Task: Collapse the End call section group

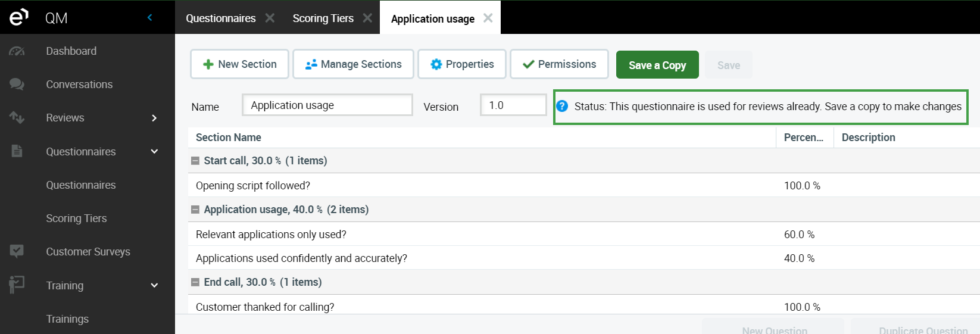Action: click(x=195, y=282)
